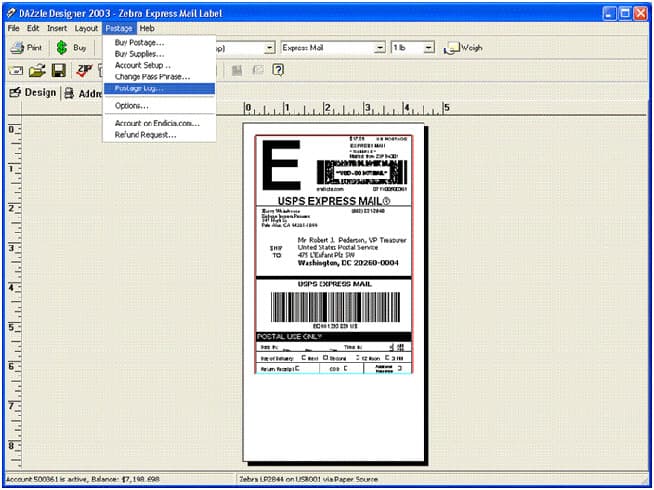Click the Print toolbar icon

pyautogui.click(x=18, y=48)
